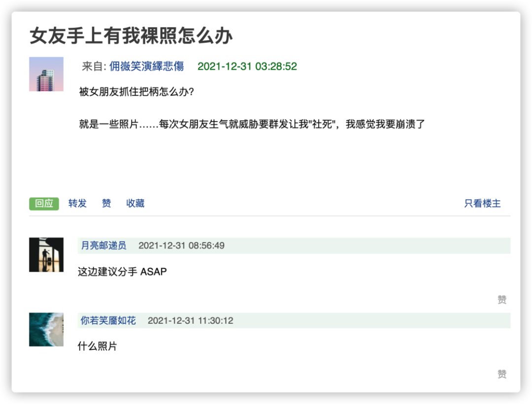Visit 月亮邮递员's profile name link
Image resolution: width=532 pixels, height=404 pixels.
(x=103, y=245)
